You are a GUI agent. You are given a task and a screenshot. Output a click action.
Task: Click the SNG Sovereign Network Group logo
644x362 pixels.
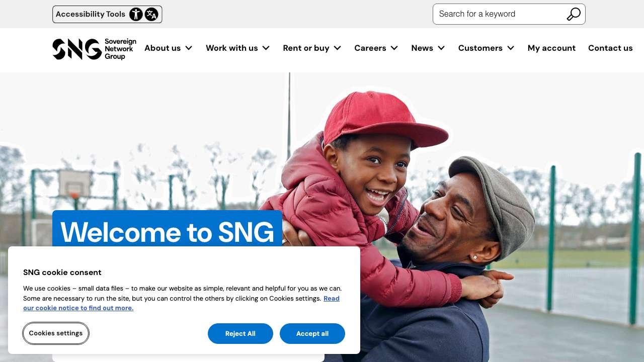[94, 49]
